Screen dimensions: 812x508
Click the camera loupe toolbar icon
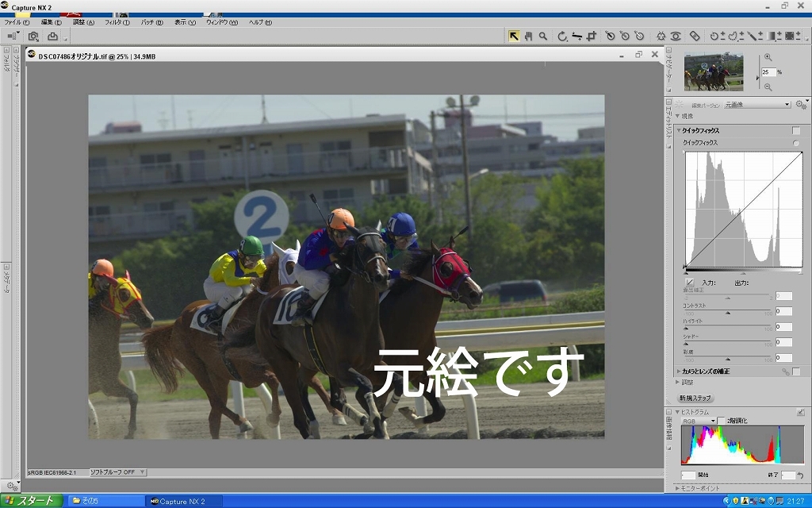[33, 36]
